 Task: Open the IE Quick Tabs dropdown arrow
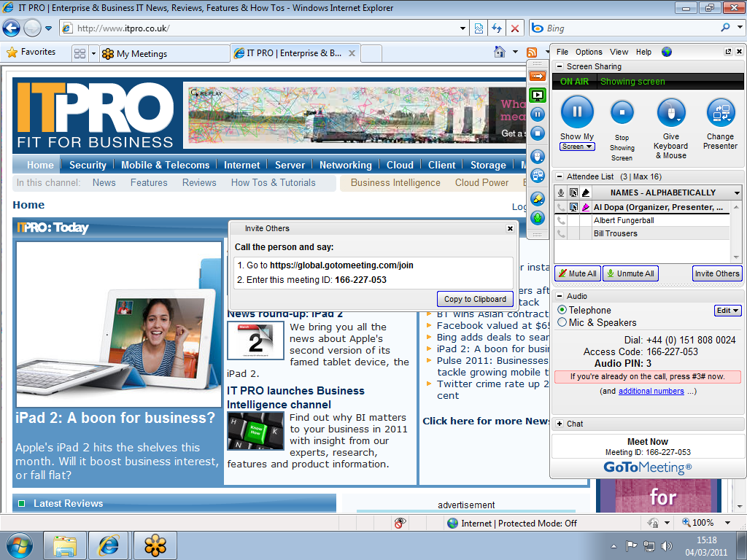click(93, 53)
